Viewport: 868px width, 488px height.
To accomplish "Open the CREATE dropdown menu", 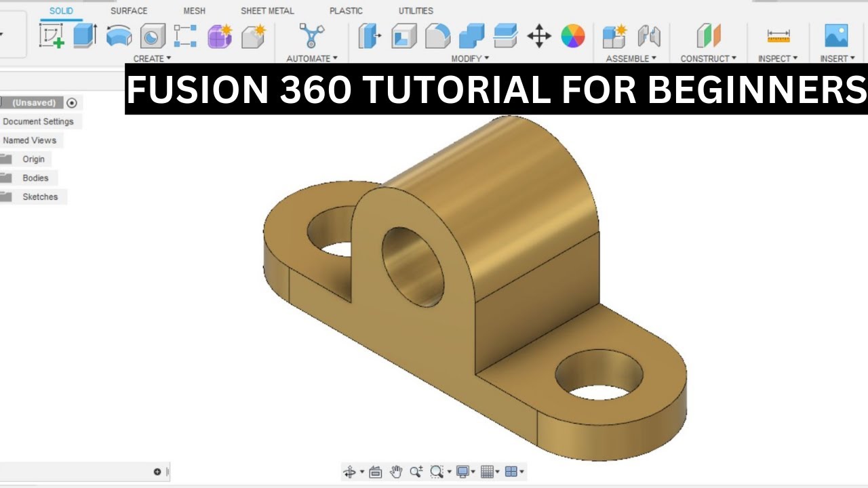I will click(x=152, y=59).
